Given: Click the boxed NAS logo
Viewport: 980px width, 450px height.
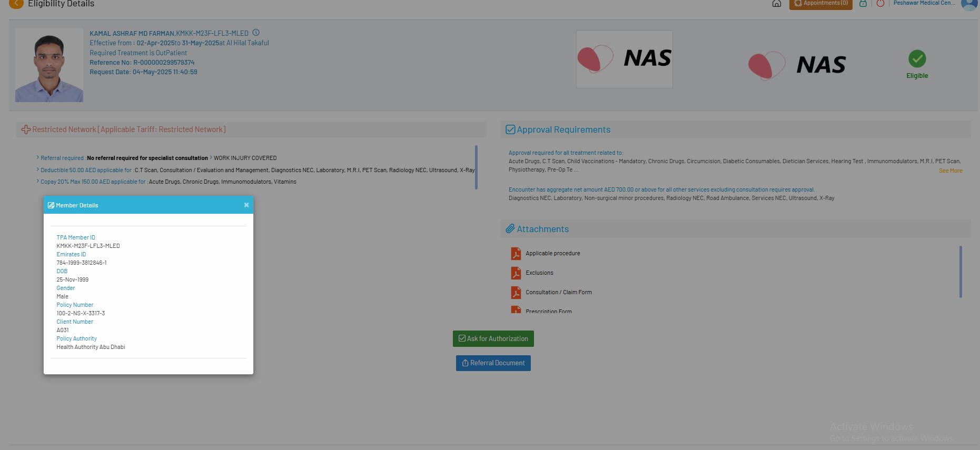Looking at the screenshot, I should coord(625,59).
